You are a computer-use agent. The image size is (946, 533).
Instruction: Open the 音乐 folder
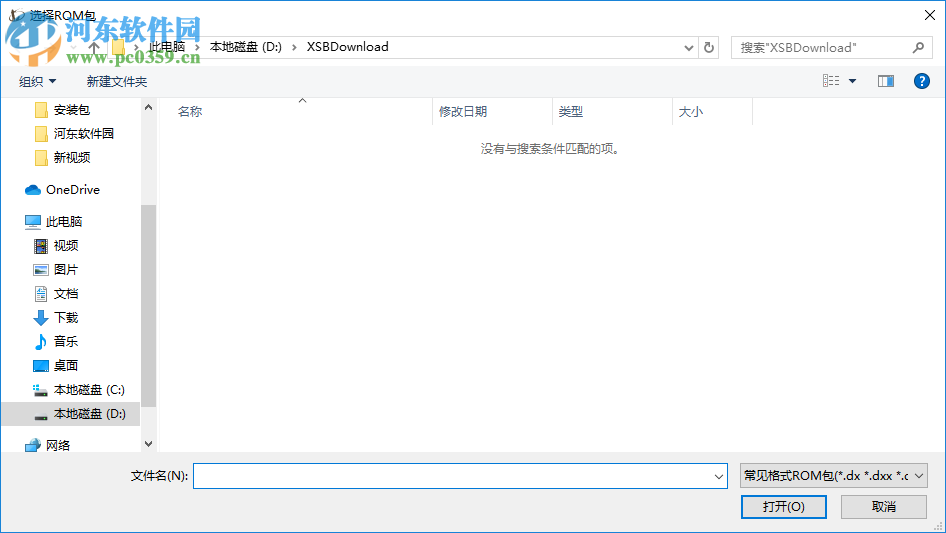click(65, 342)
